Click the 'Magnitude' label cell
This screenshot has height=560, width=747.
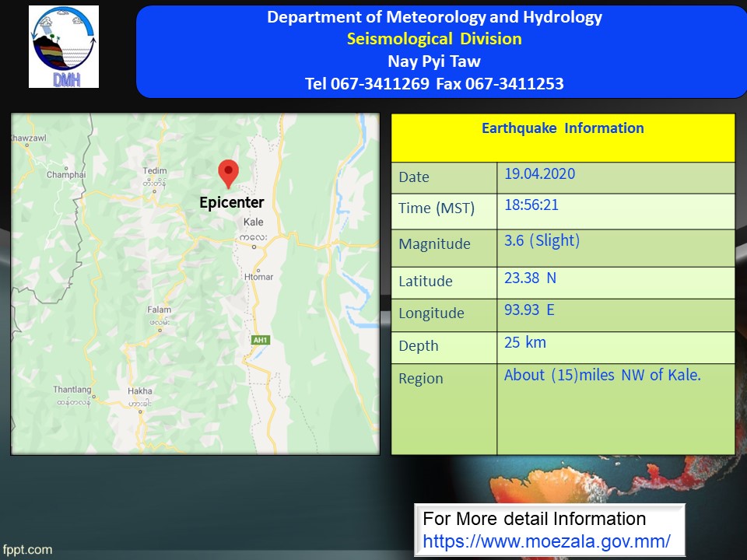pyautogui.click(x=444, y=248)
